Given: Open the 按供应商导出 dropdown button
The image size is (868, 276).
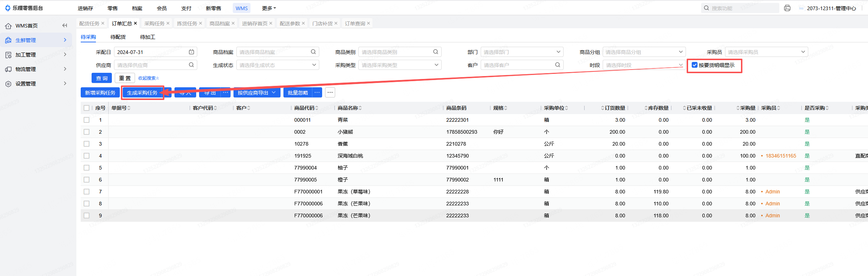Looking at the screenshot, I should click(x=257, y=93).
